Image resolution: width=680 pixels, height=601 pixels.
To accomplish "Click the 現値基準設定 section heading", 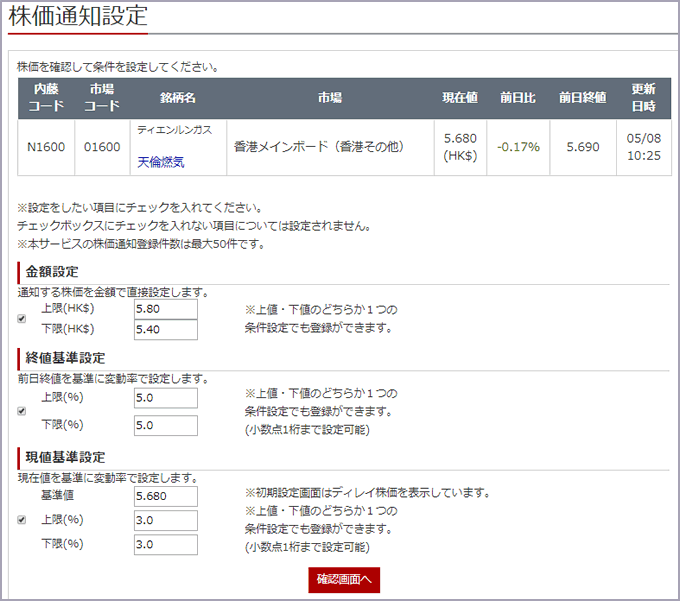I will pos(65,457).
